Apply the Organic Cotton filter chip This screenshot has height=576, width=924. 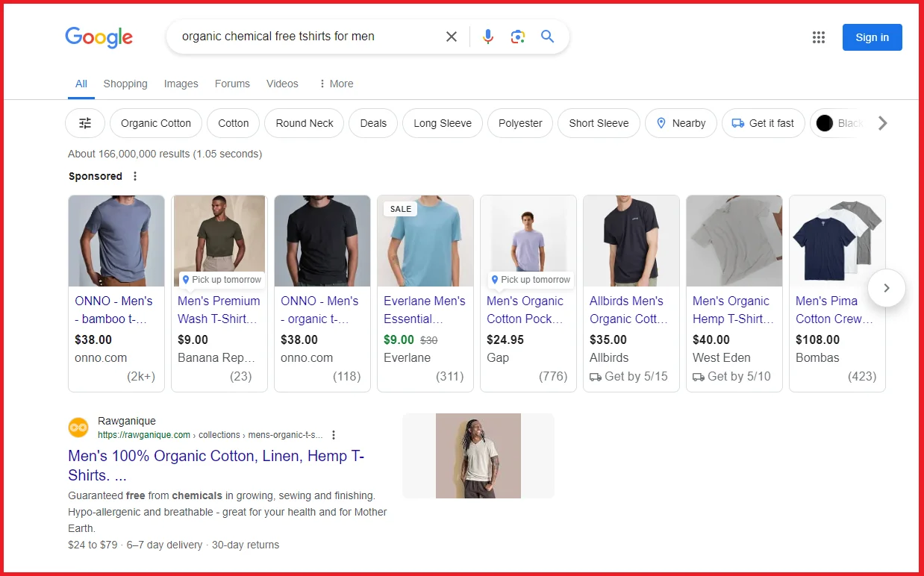(156, 123)
